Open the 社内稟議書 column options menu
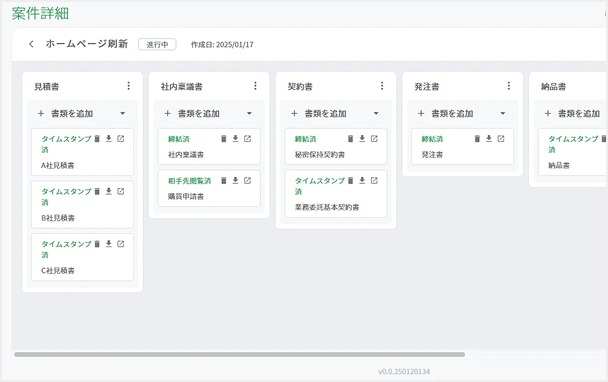Image resolution: width=608 pixels, height=382 pixels. [255, 86]
